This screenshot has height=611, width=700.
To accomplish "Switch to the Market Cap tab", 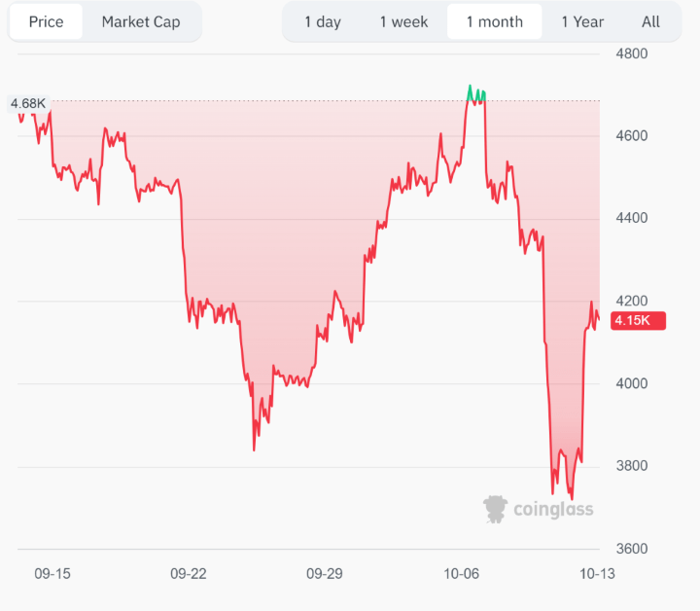I will 141,21.
